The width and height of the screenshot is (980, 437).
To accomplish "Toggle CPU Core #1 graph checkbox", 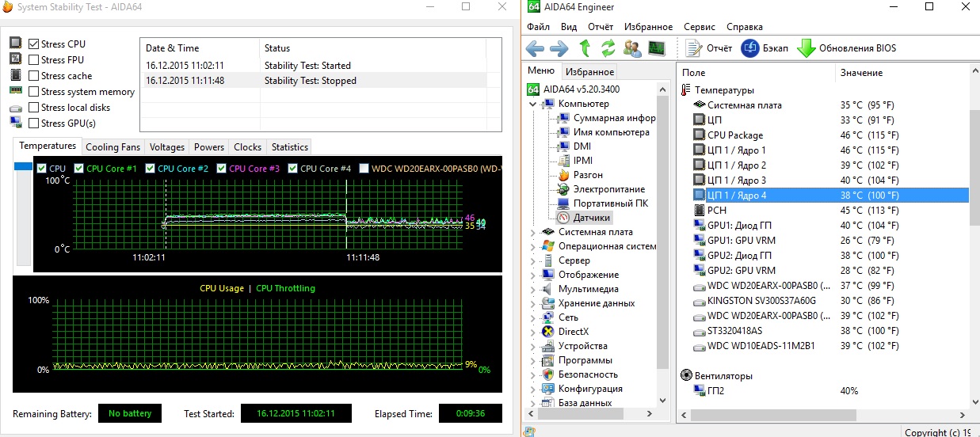I will (78, 169).
